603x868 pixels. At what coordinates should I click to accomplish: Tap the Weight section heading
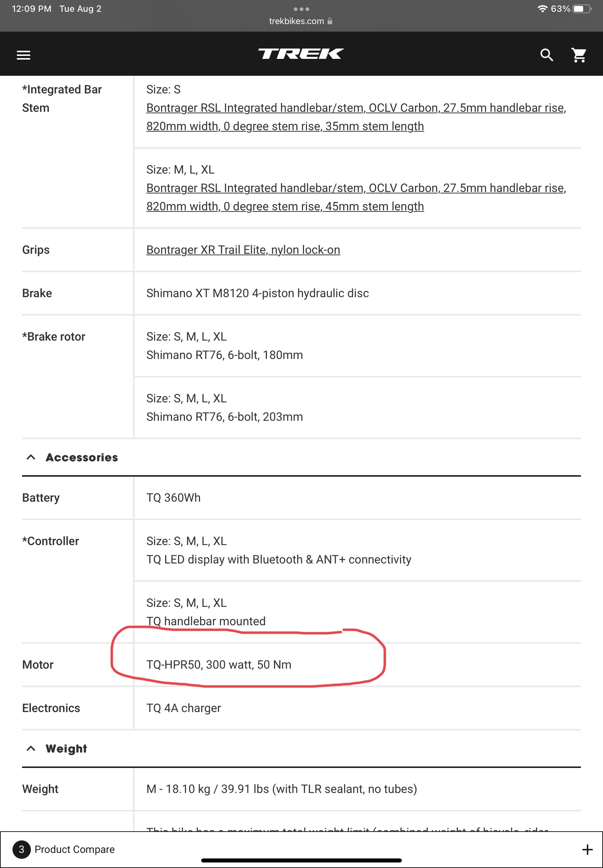point(66,748)
